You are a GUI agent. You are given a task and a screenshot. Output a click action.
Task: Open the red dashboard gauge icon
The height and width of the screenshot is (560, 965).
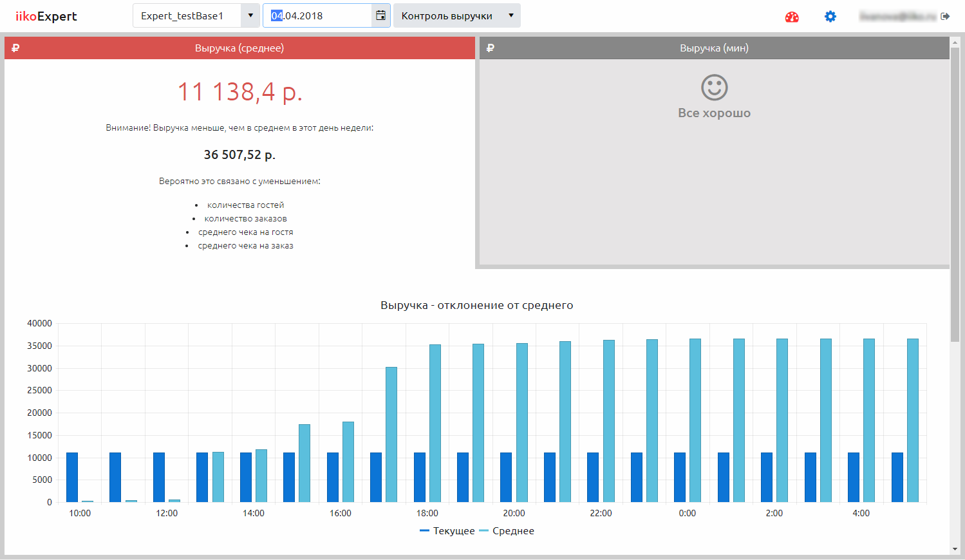[x=792, y=17]
